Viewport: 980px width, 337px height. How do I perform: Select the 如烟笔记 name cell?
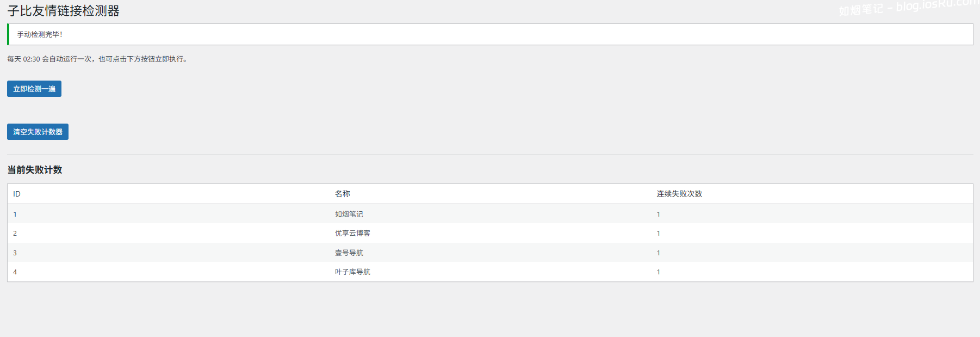click(349, 214)
